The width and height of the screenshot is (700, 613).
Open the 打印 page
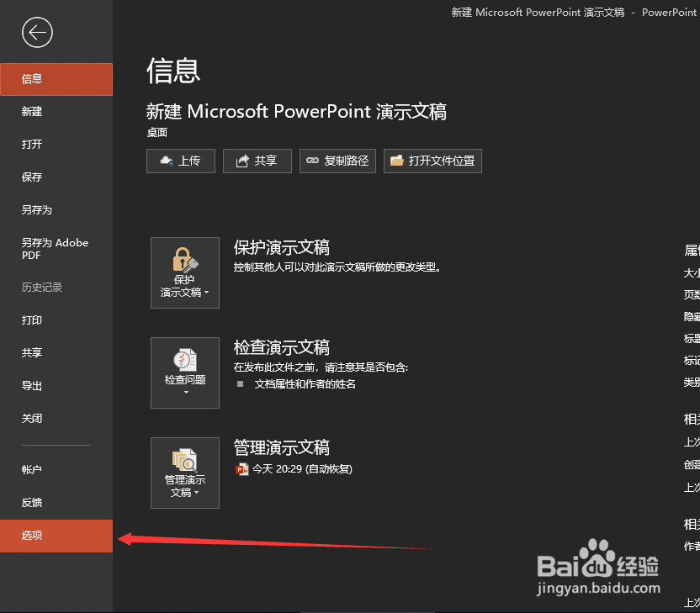[56, 320]
